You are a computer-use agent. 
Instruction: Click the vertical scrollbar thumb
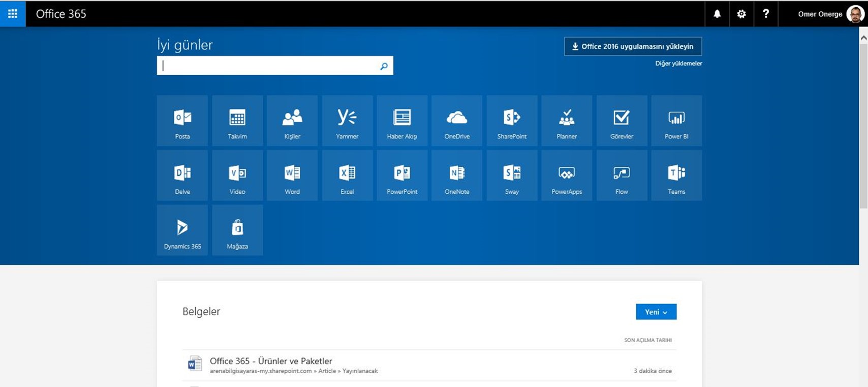coord(863,126)
